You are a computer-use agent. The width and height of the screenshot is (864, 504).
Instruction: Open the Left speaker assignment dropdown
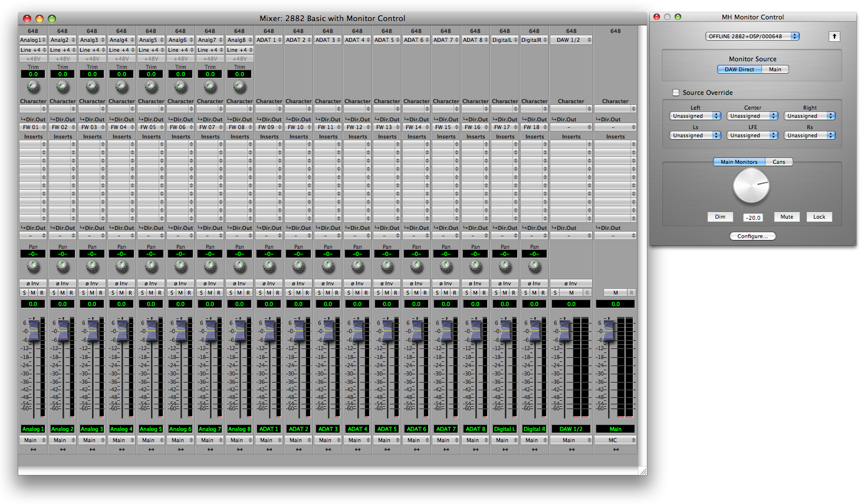click(x=695, y=116)
